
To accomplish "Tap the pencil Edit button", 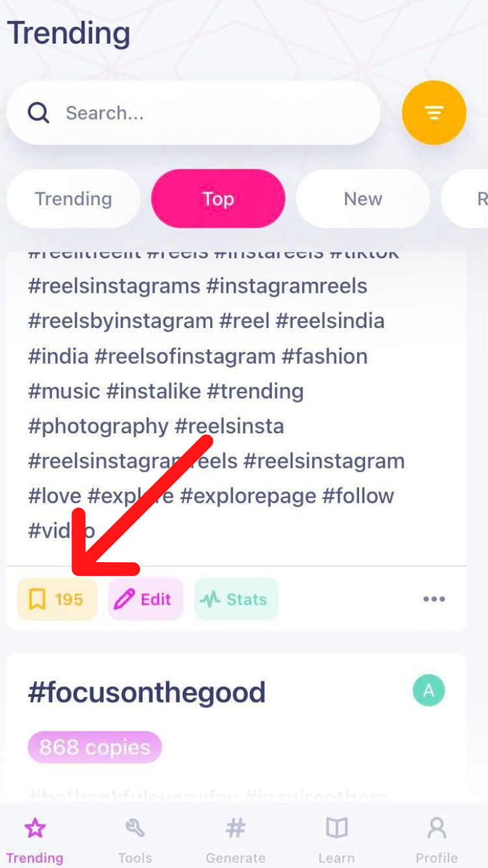I will (146, 599).
